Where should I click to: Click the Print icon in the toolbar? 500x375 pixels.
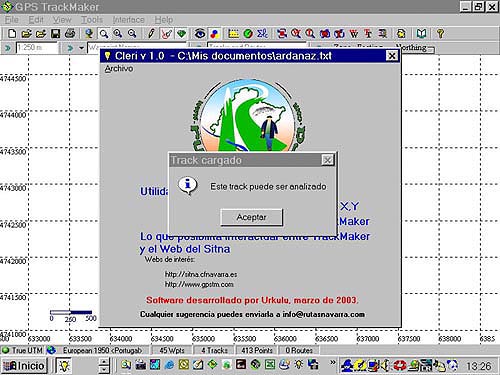point(70,34)
